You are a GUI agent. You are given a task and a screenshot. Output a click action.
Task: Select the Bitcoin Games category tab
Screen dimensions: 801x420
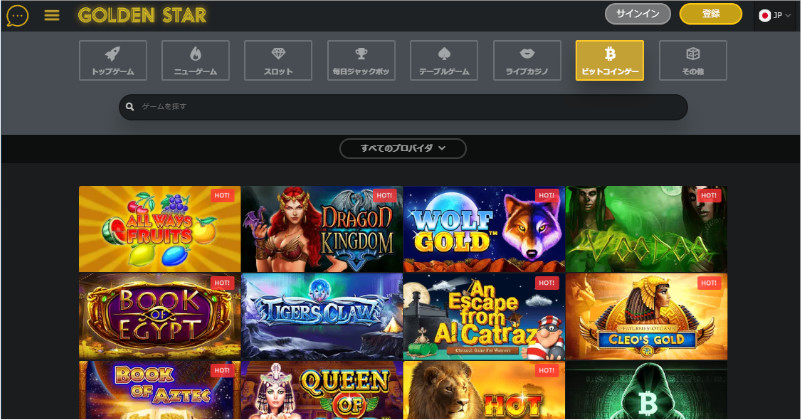point(610,60)
